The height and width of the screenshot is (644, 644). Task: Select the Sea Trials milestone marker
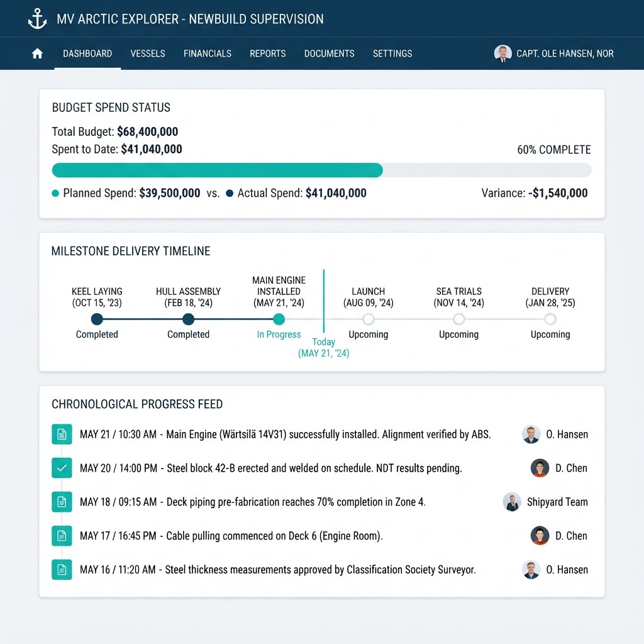[x=458, y=319]
